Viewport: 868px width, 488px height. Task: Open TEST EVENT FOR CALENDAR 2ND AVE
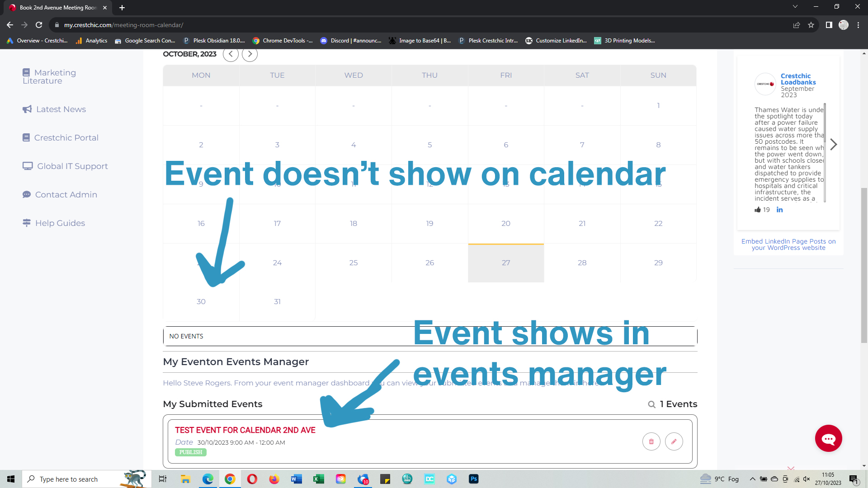245,430
